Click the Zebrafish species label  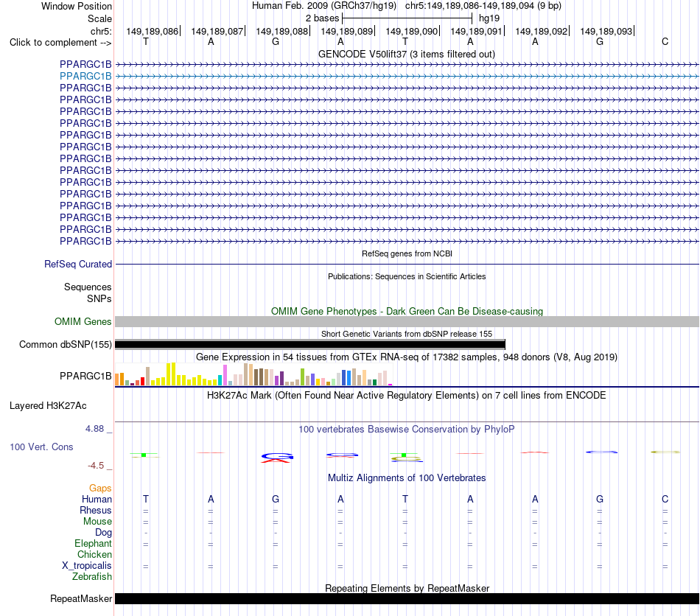click(92, 577)
